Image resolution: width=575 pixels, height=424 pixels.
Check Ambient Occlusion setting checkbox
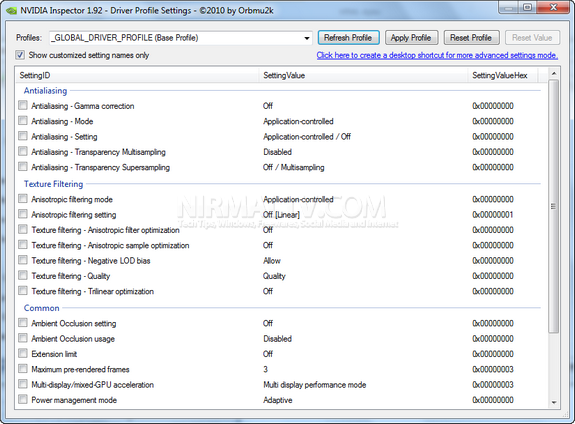point(23,323)
